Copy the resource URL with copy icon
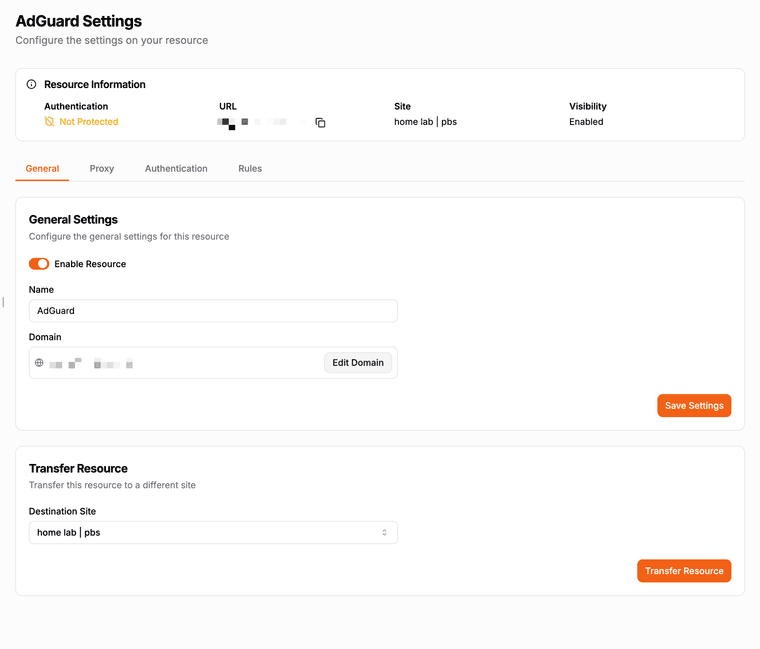Screen dimensions: 760x649 320,123
